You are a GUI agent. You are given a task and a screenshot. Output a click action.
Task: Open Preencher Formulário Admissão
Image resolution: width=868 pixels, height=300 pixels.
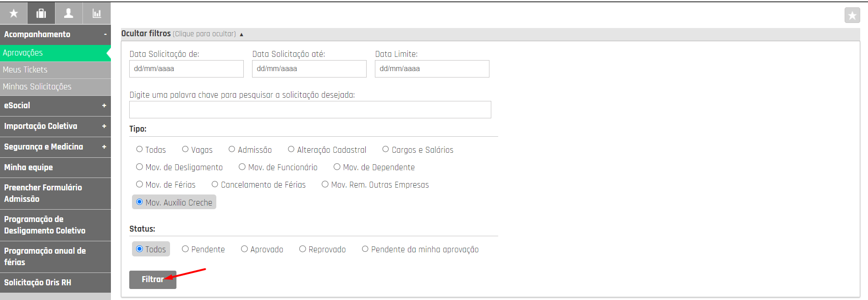(55, 193)
